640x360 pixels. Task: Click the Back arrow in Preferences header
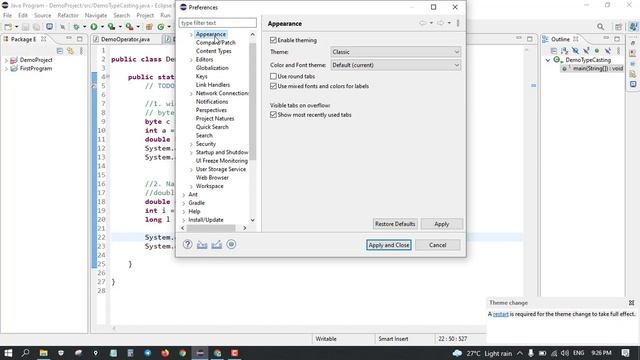pos(423,23)
